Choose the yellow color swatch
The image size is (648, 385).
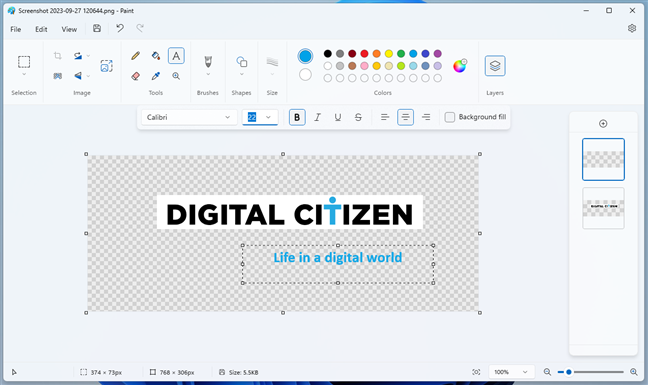tap(388, 54)
